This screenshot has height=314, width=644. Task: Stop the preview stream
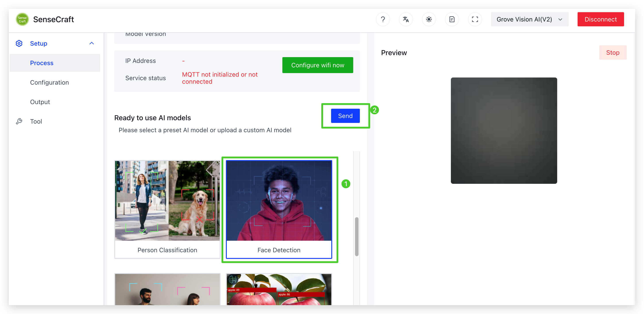coord(613,52)
